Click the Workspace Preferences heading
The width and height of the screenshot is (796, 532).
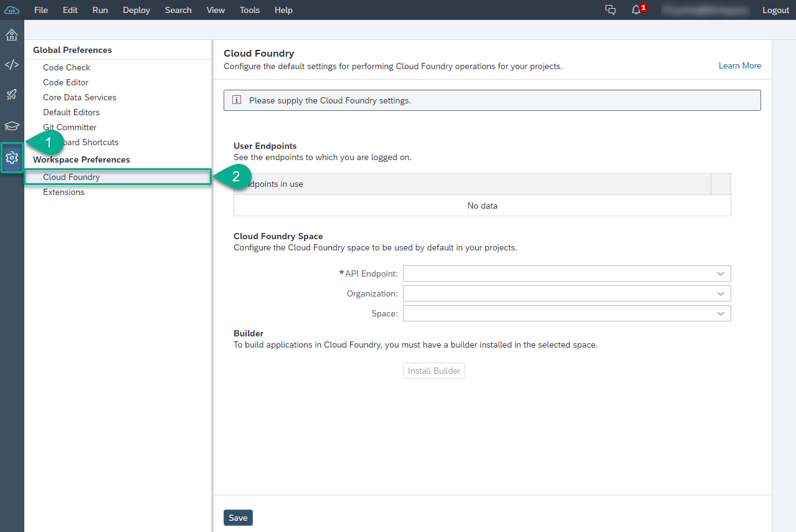tap(82, 159)
